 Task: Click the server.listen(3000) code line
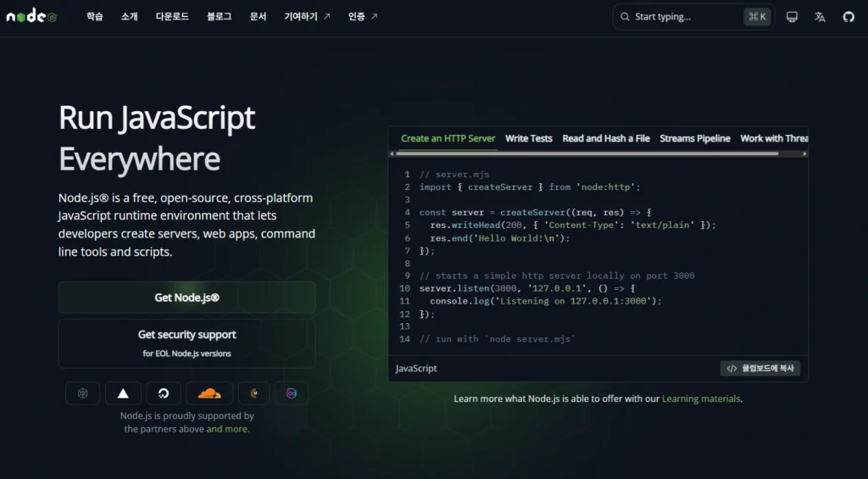527,288
